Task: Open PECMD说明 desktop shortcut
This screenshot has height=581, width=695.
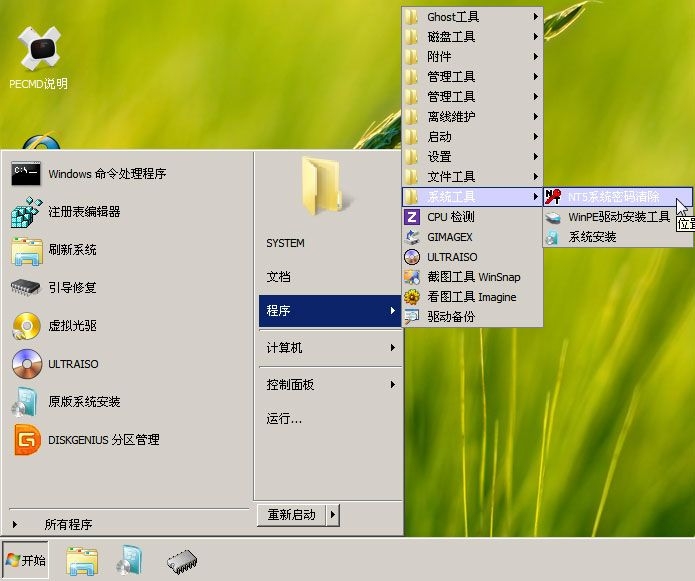Action: 38,58
